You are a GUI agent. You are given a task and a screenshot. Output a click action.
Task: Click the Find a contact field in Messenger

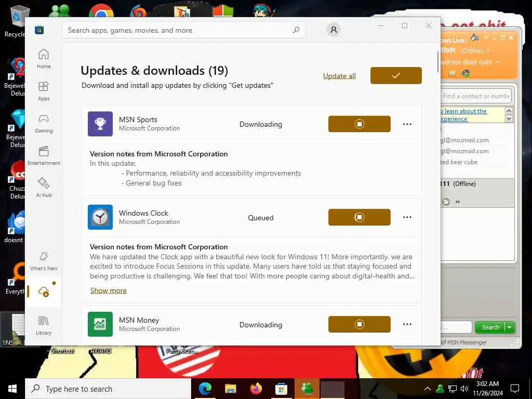(x=476, y=96)
